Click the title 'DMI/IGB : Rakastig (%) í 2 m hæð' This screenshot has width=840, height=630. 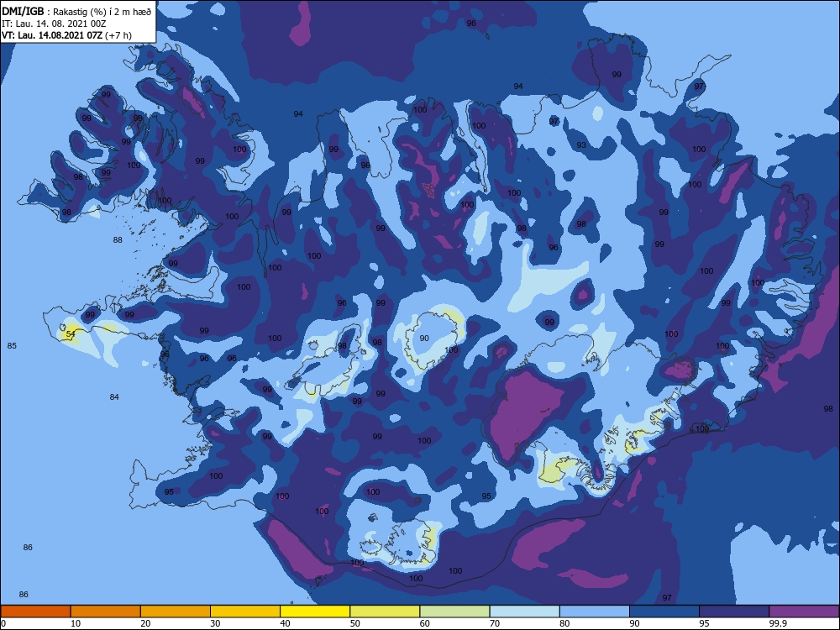click(76, 12)
